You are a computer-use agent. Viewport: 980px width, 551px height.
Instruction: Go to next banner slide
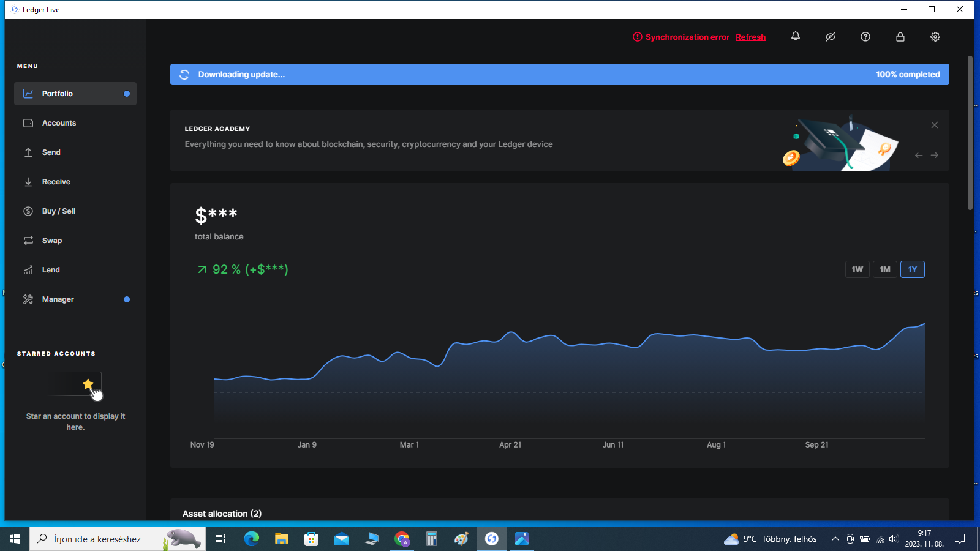pos(935,156)
